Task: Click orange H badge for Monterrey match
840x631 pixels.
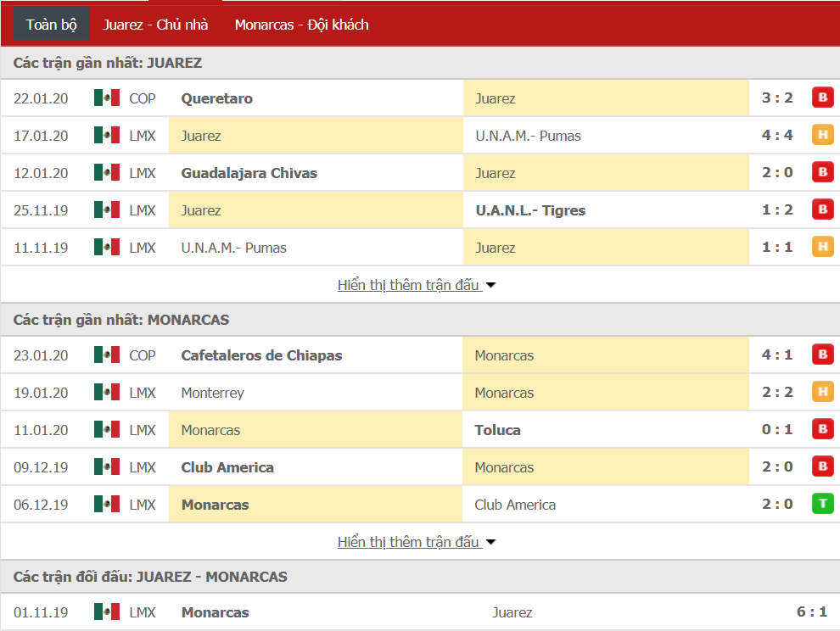Action: [823, 392]
